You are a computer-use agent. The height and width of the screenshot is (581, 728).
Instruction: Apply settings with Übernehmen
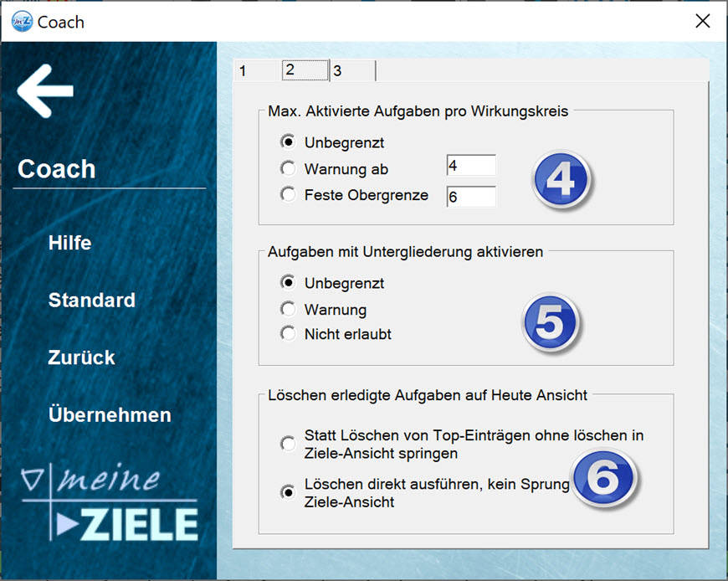coord(110,415)
